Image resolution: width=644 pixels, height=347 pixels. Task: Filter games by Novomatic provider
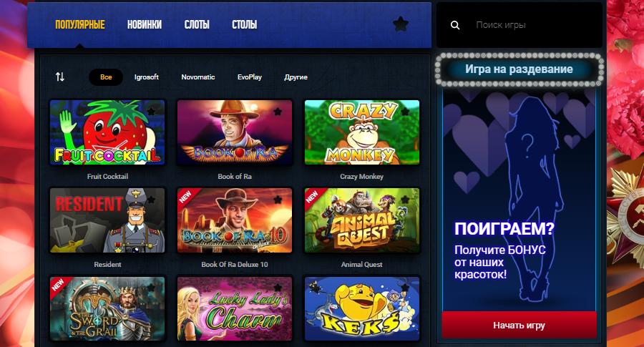pos(198,77)
